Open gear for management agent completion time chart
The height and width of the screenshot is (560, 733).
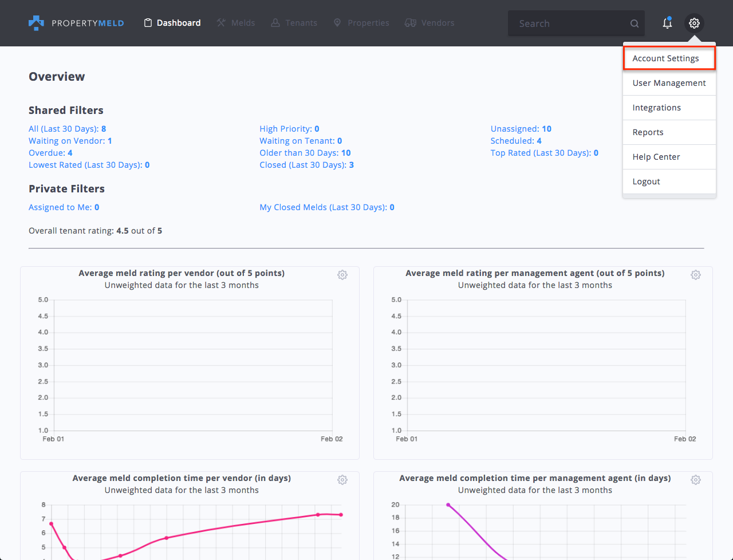pyautogui.click(x=696, y=480)
